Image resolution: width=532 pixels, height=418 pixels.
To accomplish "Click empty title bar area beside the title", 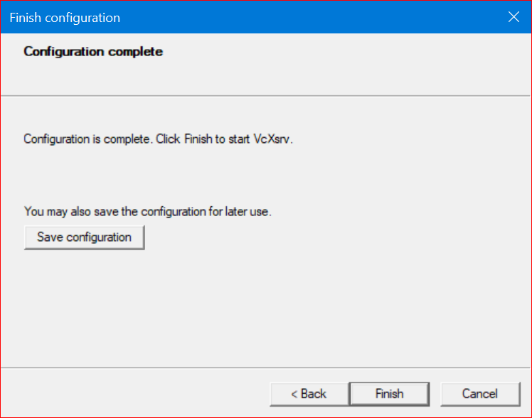I will pyautogui.click(x=305, y=17).
